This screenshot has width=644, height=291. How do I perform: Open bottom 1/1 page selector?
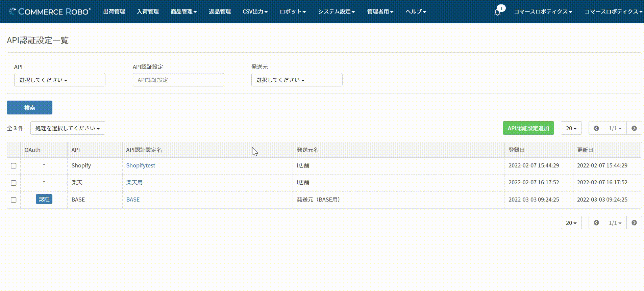coord(615,223)
